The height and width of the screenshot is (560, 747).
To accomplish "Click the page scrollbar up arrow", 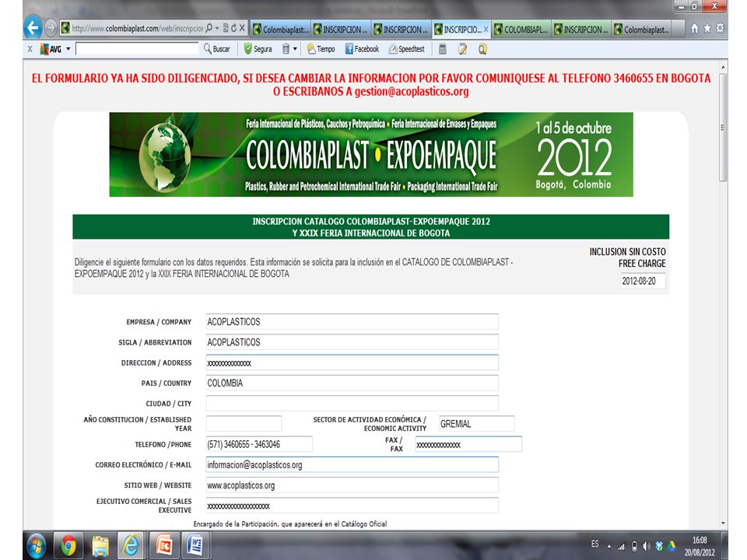I will coord(724,67).
